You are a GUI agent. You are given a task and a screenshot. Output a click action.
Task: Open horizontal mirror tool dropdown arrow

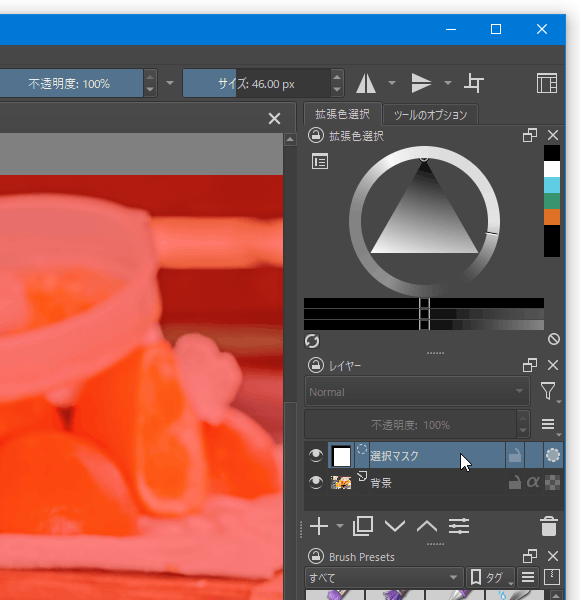(x=392, y=83)
